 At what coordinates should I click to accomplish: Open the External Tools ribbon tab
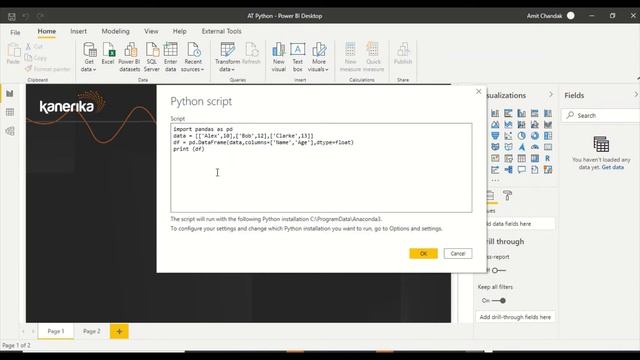tap(222, 31)
